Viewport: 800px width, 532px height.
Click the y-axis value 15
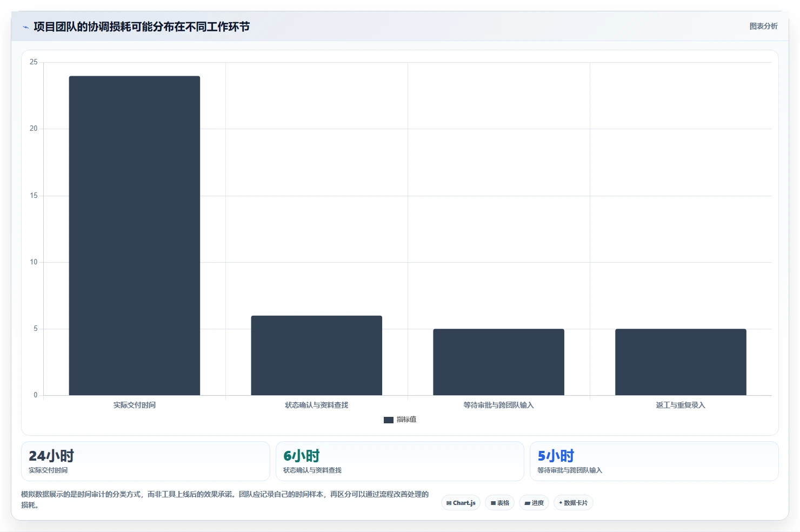tap(34, 196)
